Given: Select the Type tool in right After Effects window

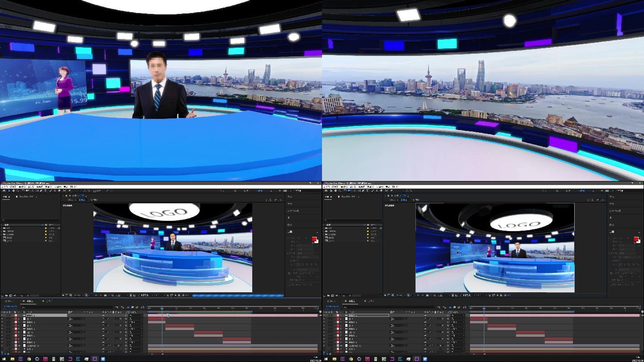Looking at the screenshot, I should coord(367,191).
